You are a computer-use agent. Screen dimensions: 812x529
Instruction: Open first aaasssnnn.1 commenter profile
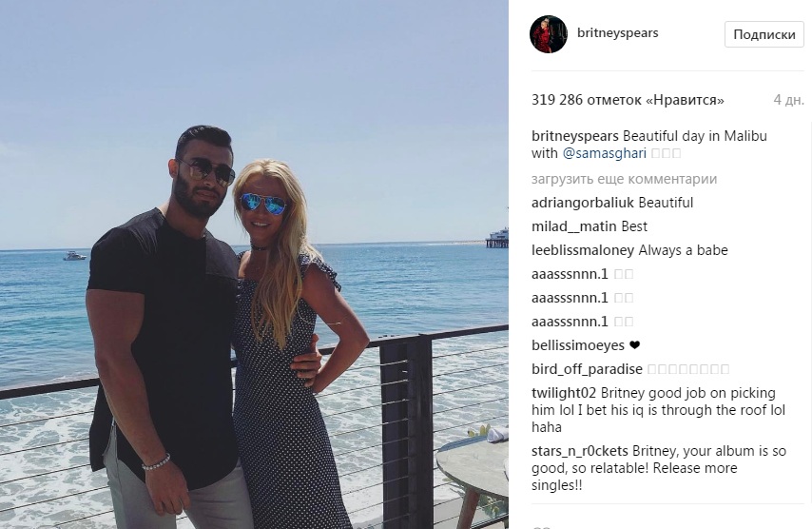click(570, 274)
